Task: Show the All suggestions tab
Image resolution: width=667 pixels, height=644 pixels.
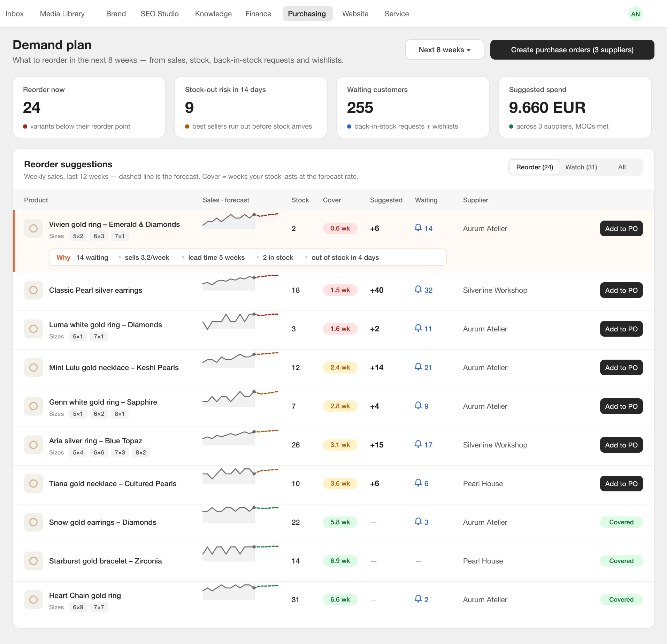Action: [x=622, y=167]
